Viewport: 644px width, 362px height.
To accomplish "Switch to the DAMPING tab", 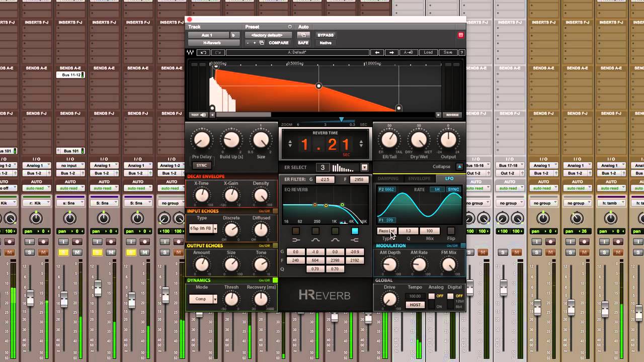I will coord(388,178).
